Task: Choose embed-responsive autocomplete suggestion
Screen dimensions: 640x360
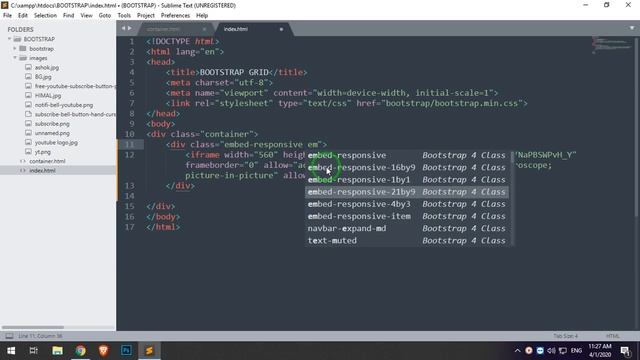Action: [407, 156]
